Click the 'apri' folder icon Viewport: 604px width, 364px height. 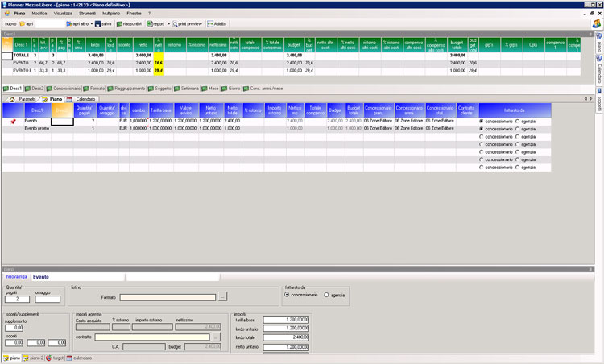point(20,23)
